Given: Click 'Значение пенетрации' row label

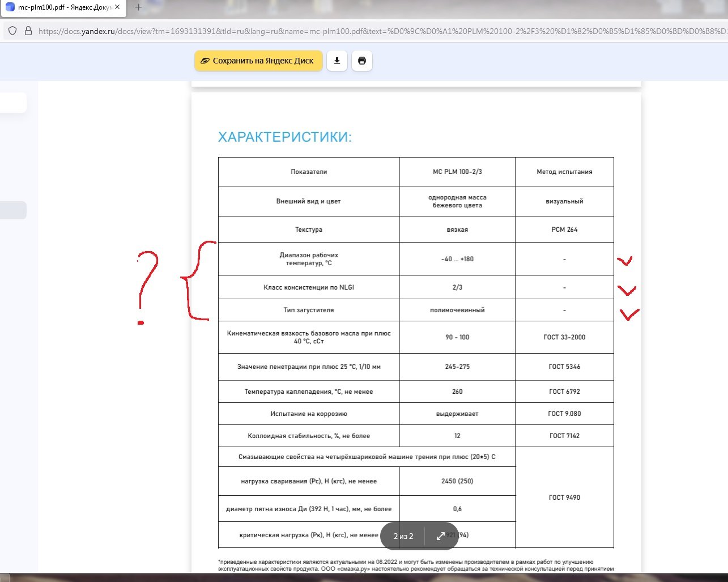Looking at the screenshot, I should [x=309, y=367].
